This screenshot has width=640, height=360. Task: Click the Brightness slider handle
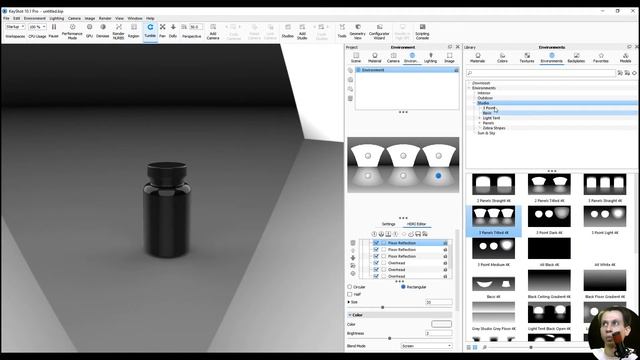(x=389, y=338)
